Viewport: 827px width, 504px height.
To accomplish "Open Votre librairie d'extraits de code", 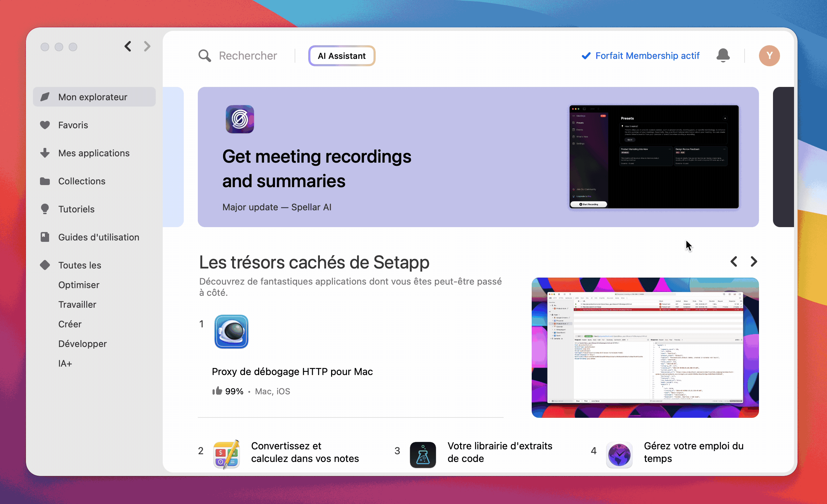I will pos(500,452).
